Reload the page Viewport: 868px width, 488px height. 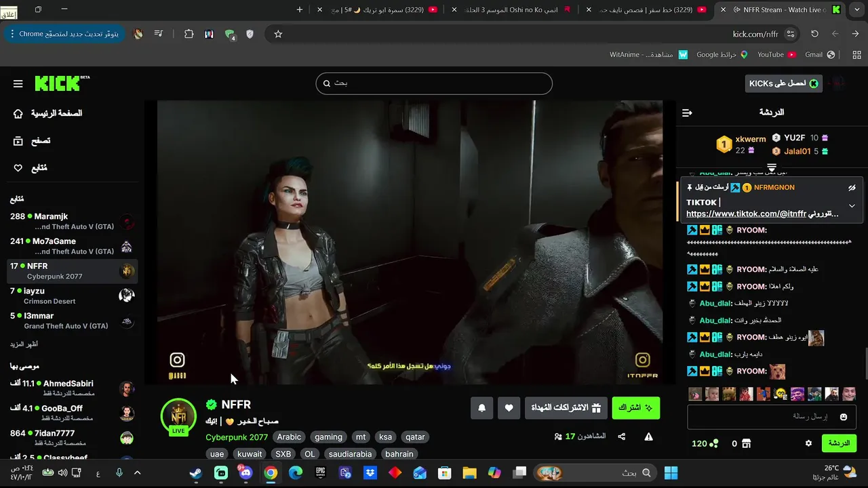tap(814, 34)
